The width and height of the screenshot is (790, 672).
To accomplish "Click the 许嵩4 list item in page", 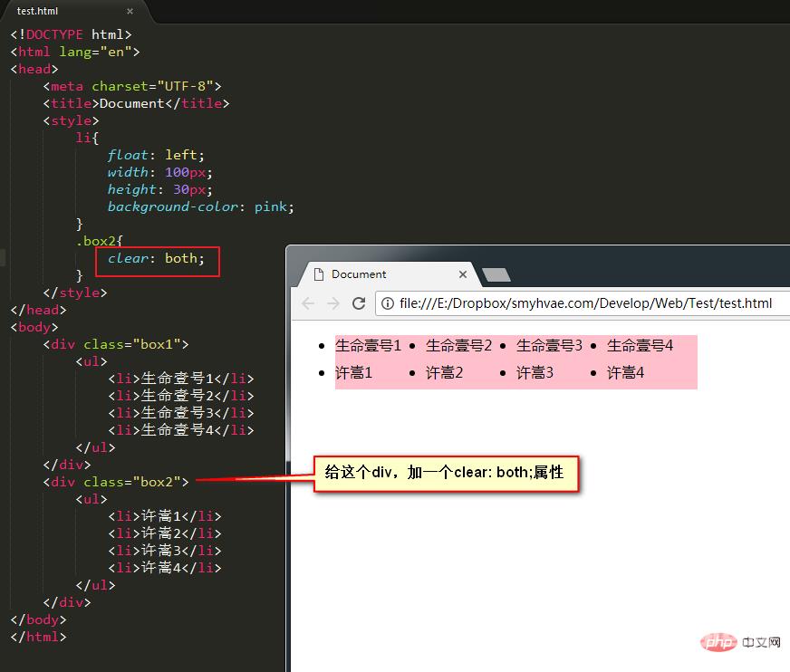I will tap(625, 372).
